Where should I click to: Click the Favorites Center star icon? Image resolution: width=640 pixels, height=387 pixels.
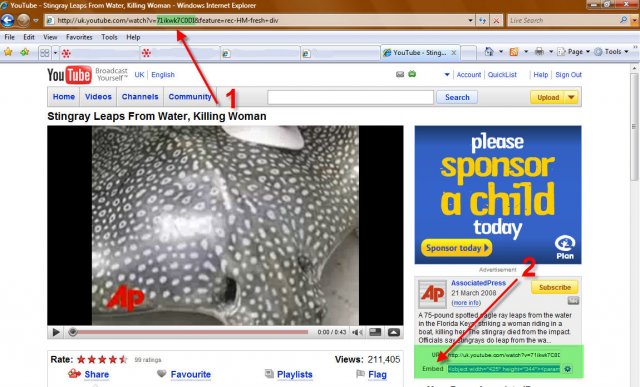[x=8, y=52]
